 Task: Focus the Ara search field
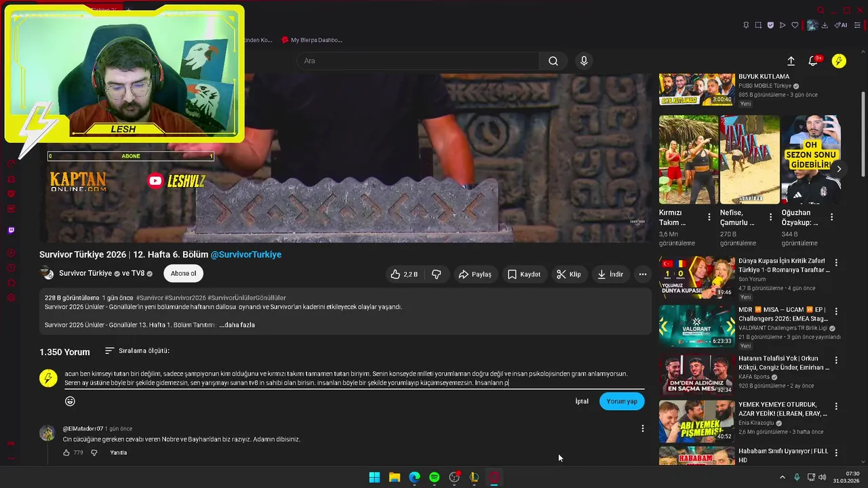[417, 61]
